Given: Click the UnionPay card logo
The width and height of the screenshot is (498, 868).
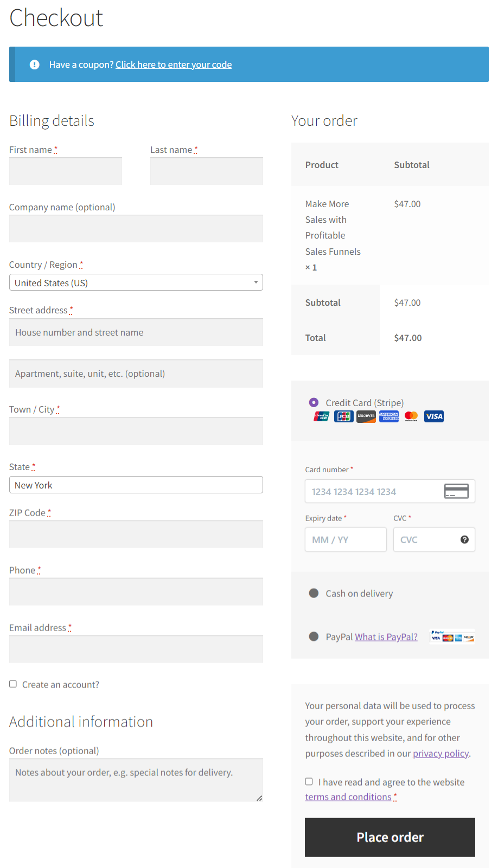Looking at the screenshot, I should pos(321,416).
